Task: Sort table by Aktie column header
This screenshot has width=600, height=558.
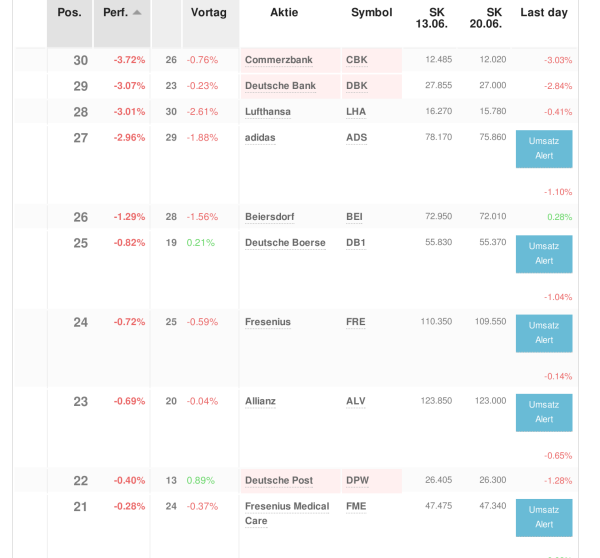Action: click(284, 13)
